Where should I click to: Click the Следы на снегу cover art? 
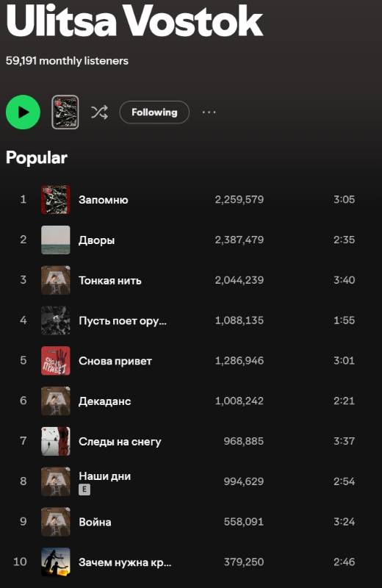56,442
